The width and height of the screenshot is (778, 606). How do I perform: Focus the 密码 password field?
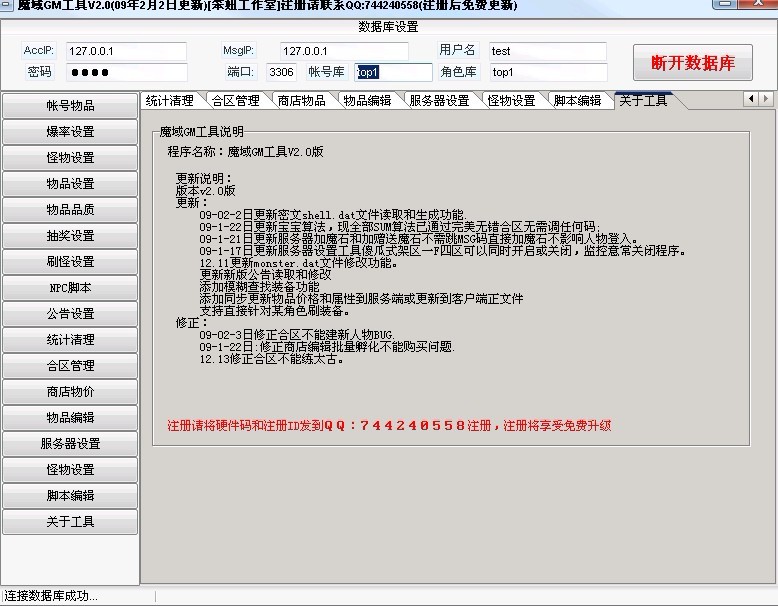[126, 72]
